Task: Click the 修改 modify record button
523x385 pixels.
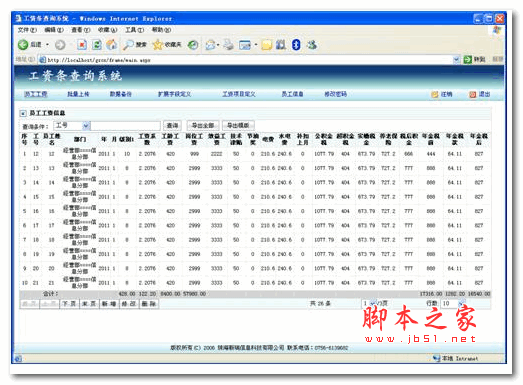Action: (x=129, y=304)
